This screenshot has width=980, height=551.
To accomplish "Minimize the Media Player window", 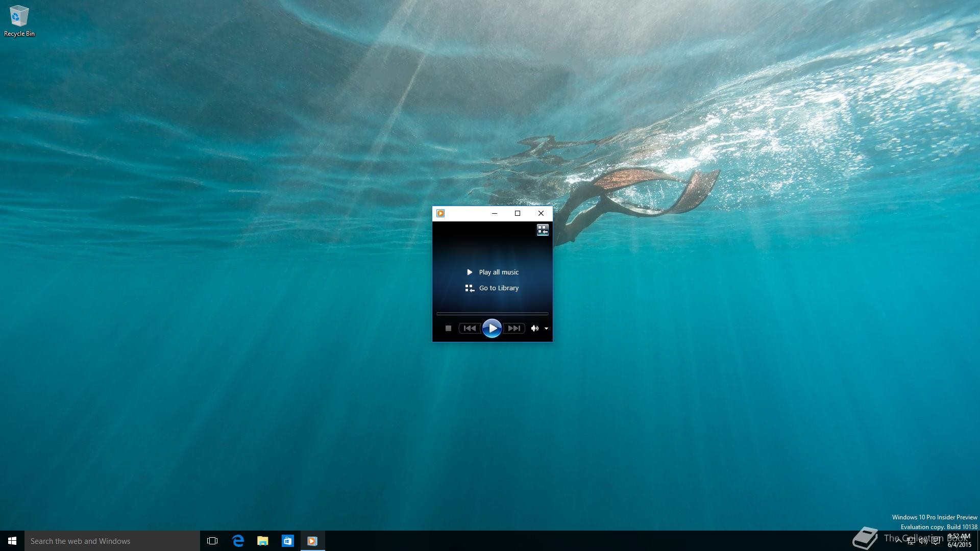I will click(494, 213).
